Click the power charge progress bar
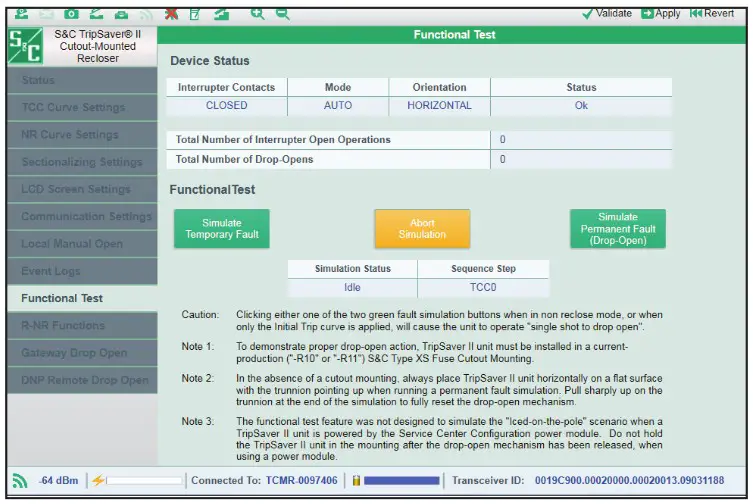Image resolution: width=753 pixels, height=504 pixels. [145, 480]
